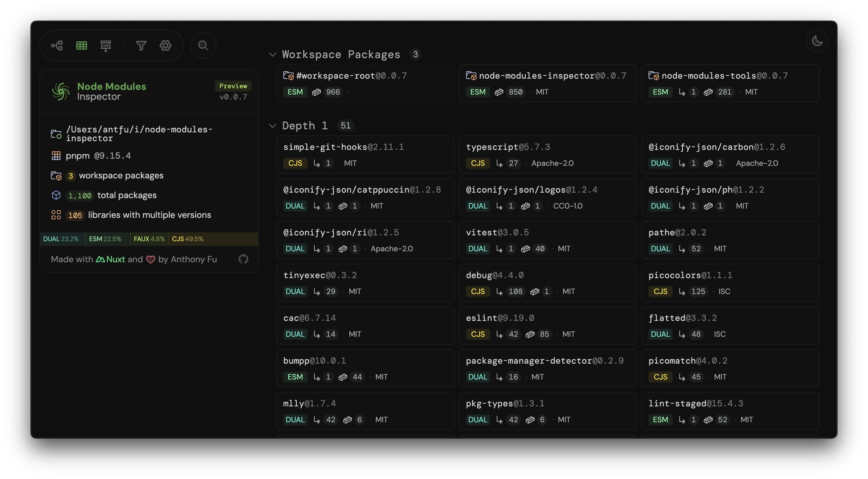Image resolution: width=868 pixels, height=479 pixels.
Task: Click the search magnifier button
Action: coord(203,45)
